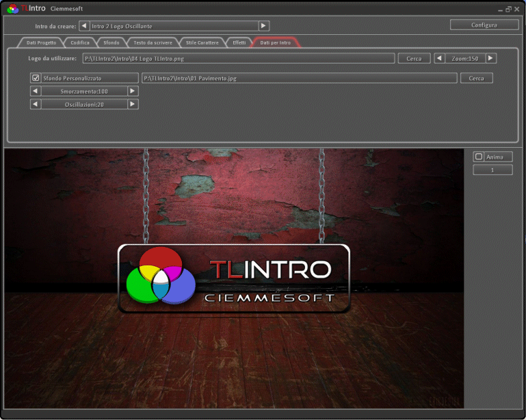Close the TLIntro window
Screen dimensions: 526x420
(517, 9)
